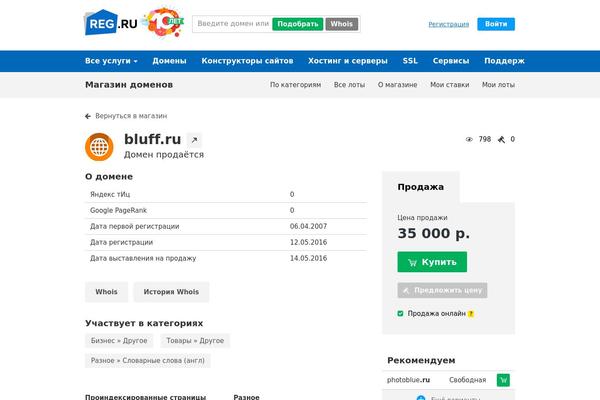Click the yellow question mark help icon
The image size is (600, 400).
point(471,314)
